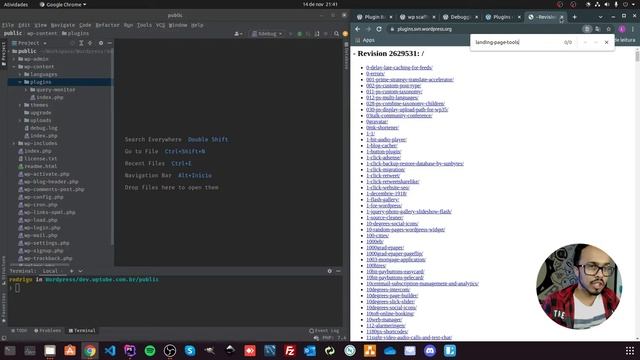The height and width of the screenshot is (360, 640).
Task: Select debug.log in project tree
Action: point(41,128)
